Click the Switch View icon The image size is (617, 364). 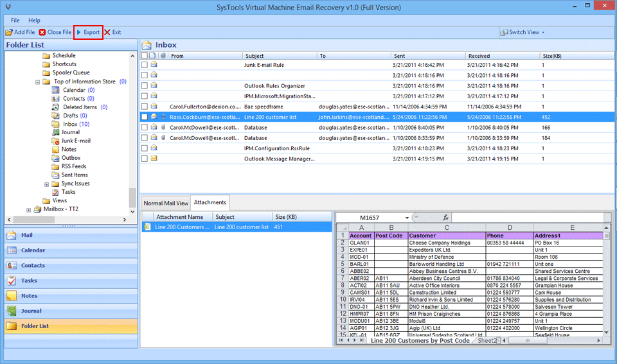coord(504,32)
